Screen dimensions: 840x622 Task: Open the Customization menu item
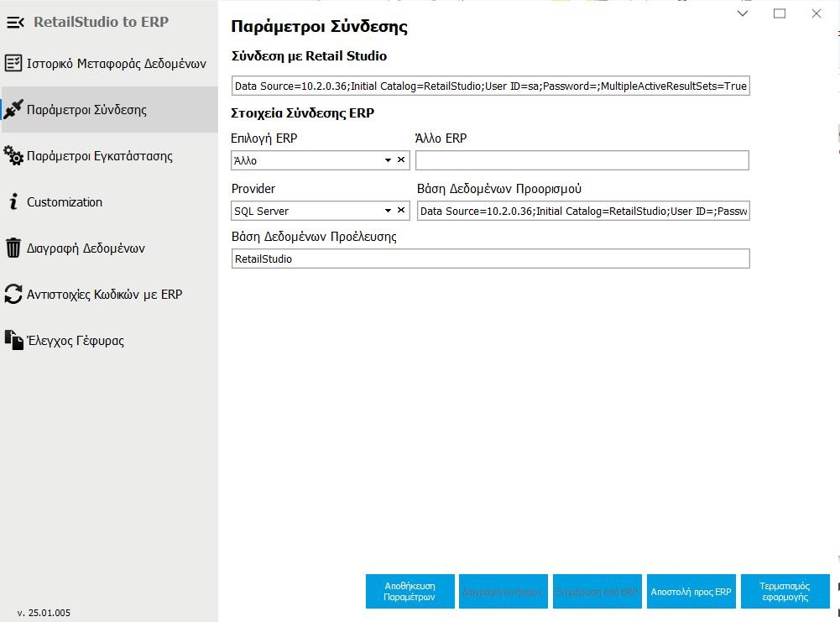[65, 202]
